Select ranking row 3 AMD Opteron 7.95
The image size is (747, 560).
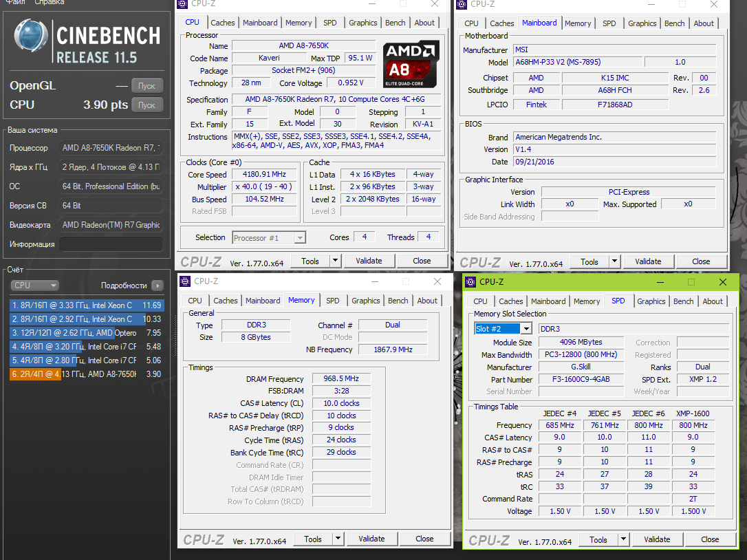[86, 333]
